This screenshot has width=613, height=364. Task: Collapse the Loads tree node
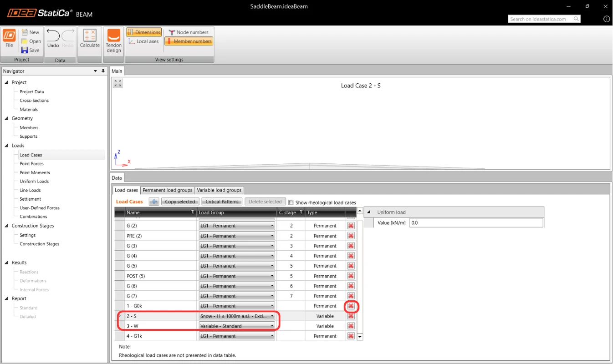pos(7,146)
